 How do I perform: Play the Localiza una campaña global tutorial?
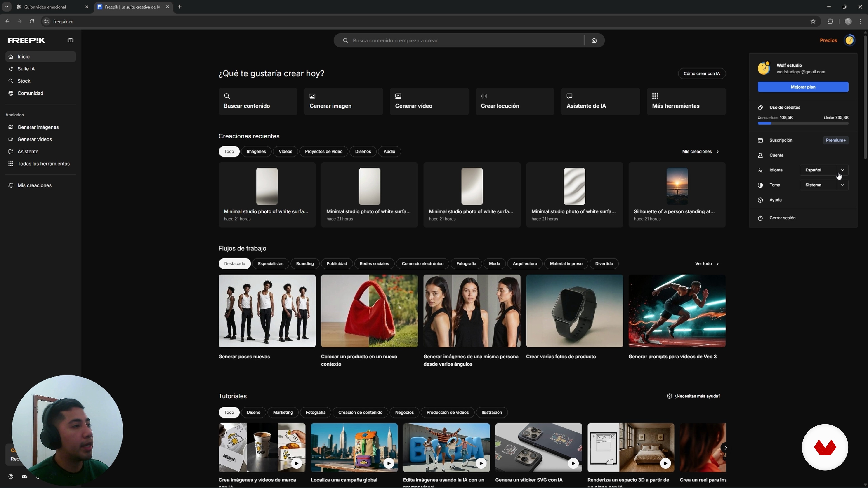click(x=389, y=464)
